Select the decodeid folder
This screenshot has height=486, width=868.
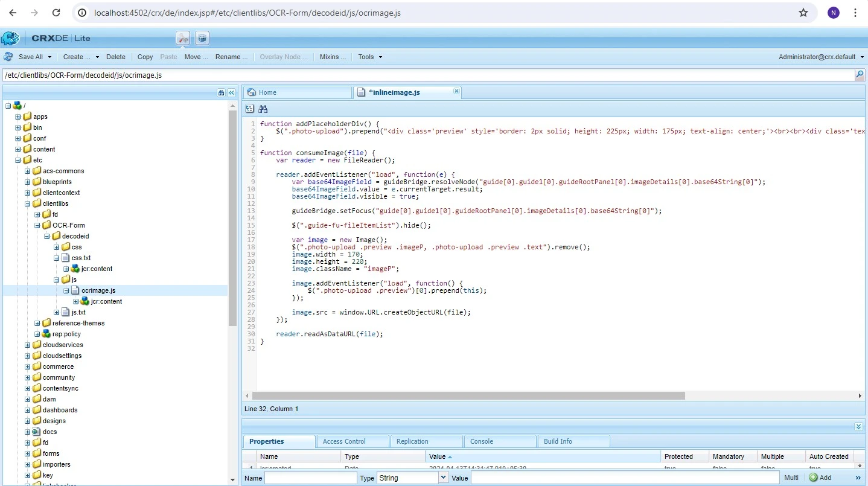(75, 236)
